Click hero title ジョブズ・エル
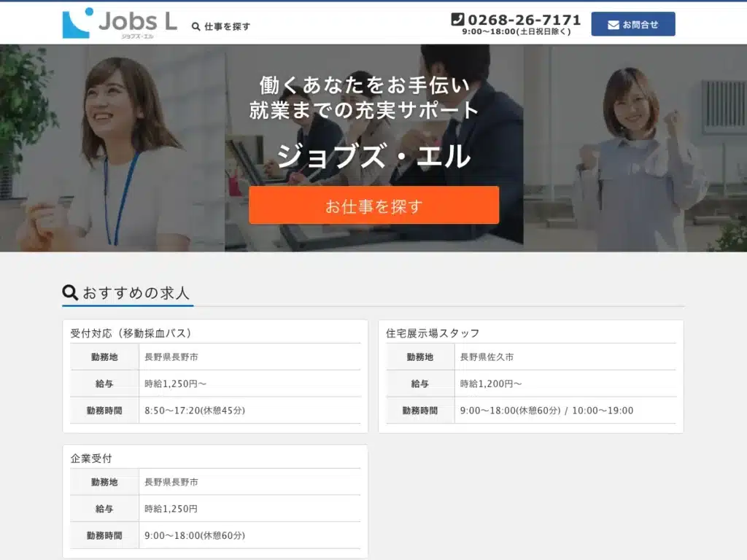 [374, 156]
